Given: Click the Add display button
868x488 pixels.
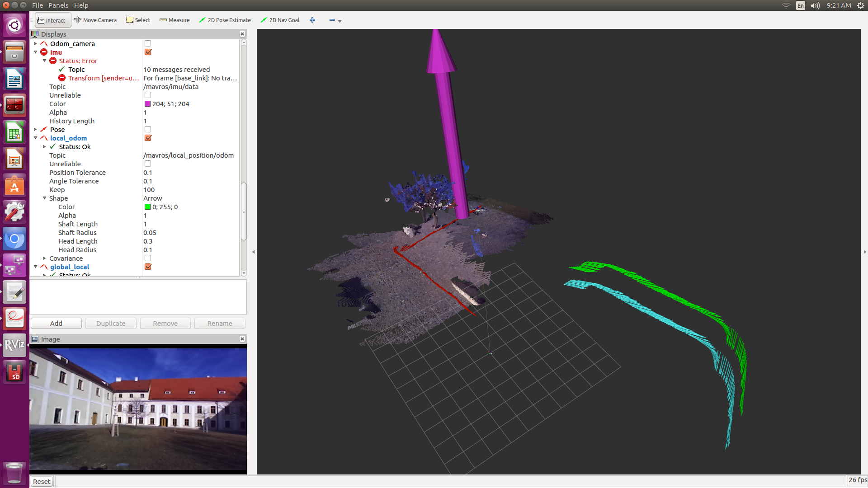Looking at the screenshot, I should click(x=56, y=324).
